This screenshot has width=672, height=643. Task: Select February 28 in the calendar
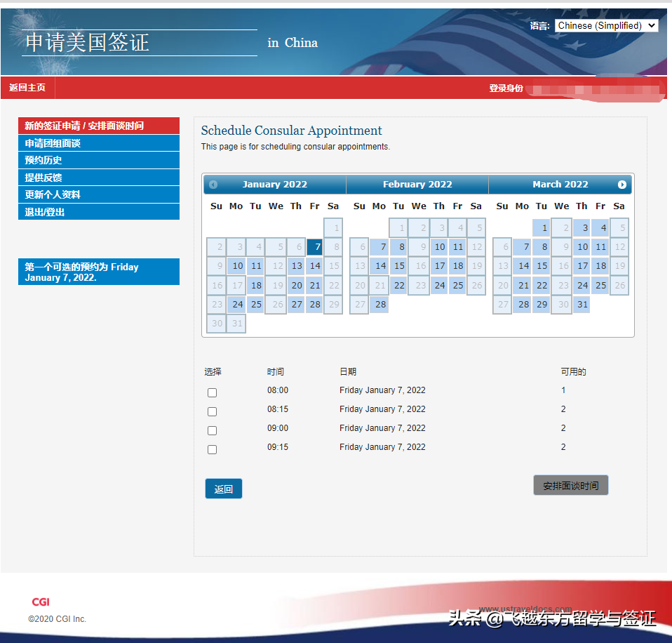point(379,304)
